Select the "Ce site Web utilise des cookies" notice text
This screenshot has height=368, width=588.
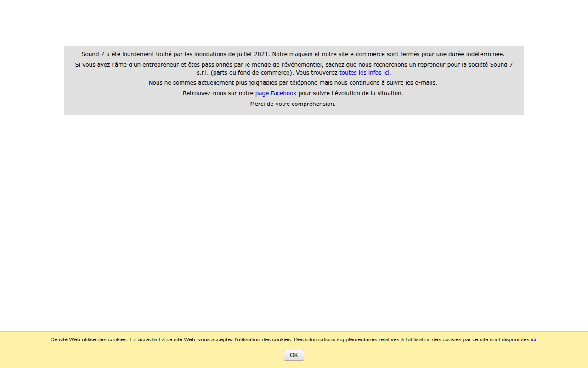(294, 340)
